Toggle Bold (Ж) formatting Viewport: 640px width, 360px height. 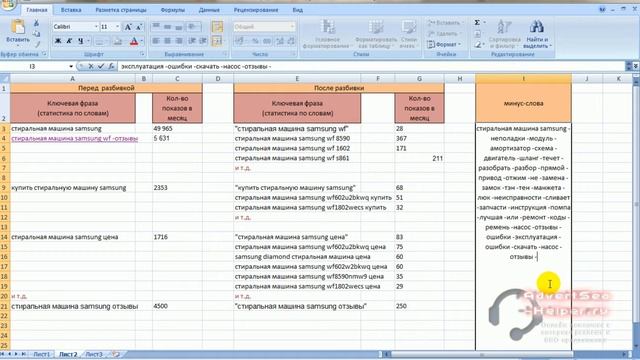(58, 41)
